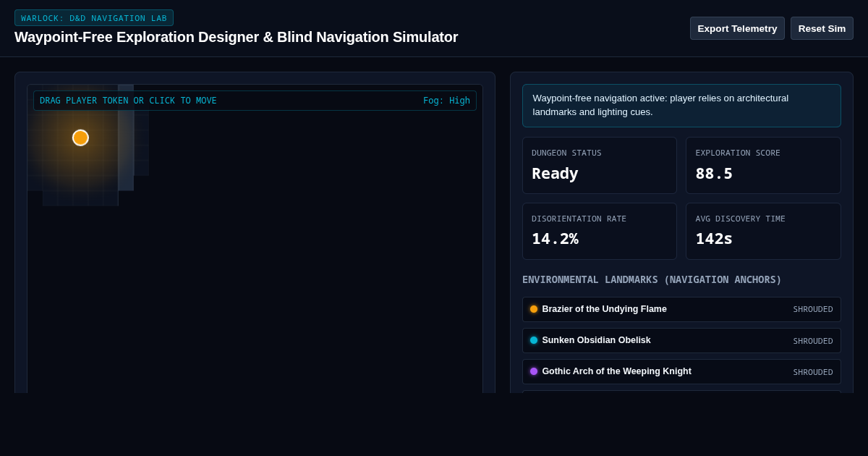Image resolution: width=868 pixels, height=456 pixels.
Task: Click the Avg Discovery Time value 142s
Action: coord(714,239)
